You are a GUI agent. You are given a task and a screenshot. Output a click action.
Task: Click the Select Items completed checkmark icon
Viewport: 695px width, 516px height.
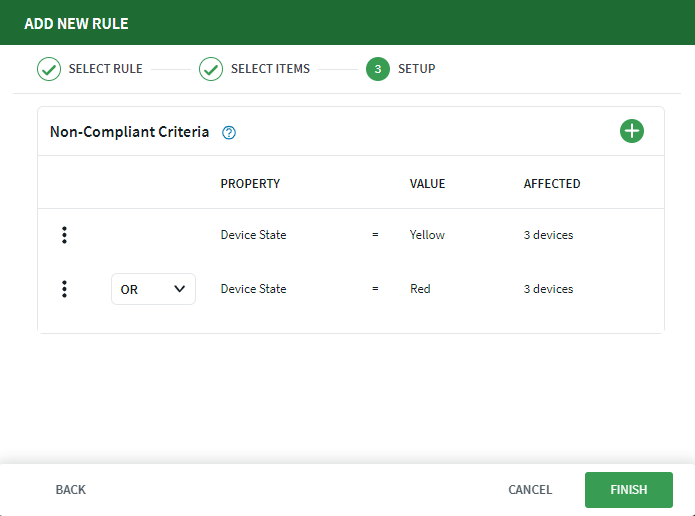211,69
